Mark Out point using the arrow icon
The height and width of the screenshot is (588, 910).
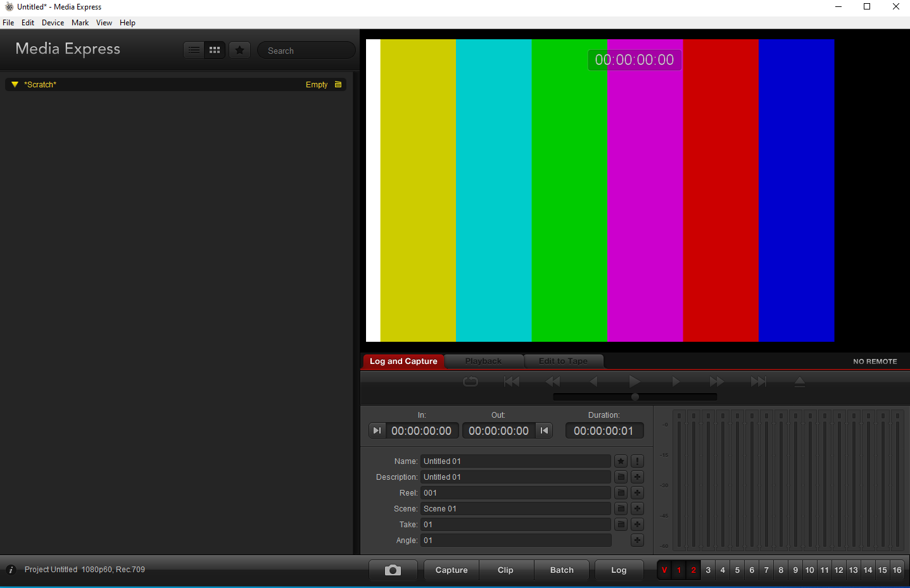(x=544, y=430)
